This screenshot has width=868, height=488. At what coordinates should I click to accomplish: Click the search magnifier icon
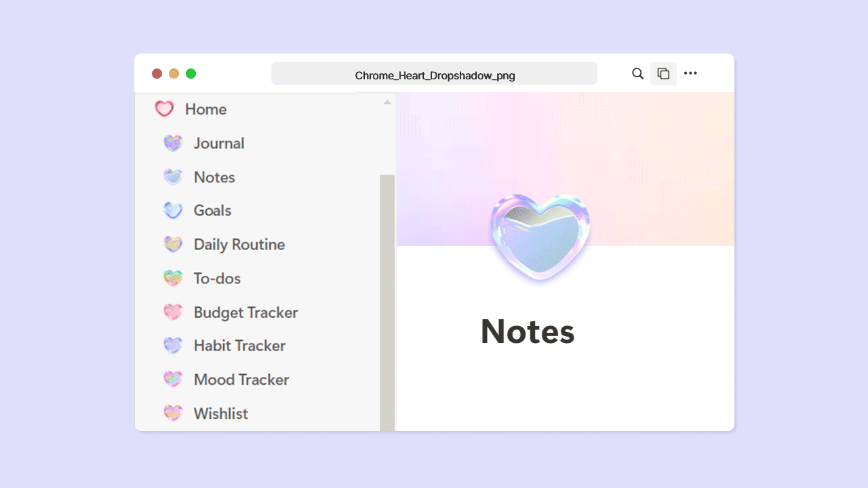[637, 73]
